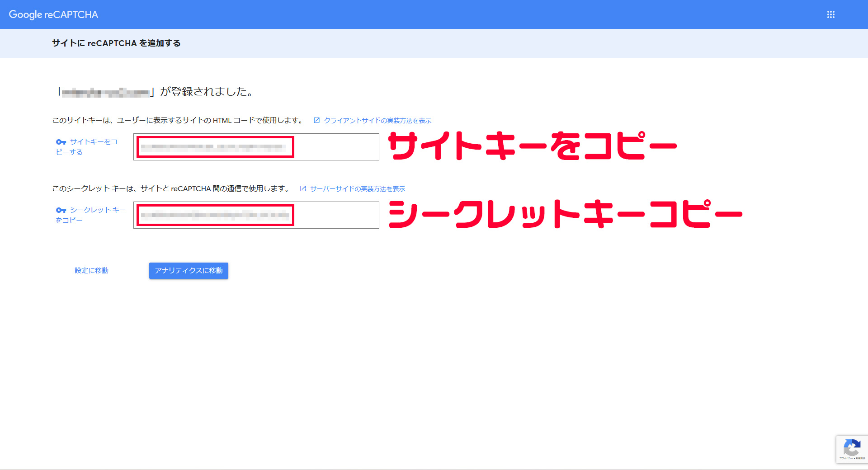Select the secret key input field
Viewport: 868px width, 470px height.
click(256, 215)
